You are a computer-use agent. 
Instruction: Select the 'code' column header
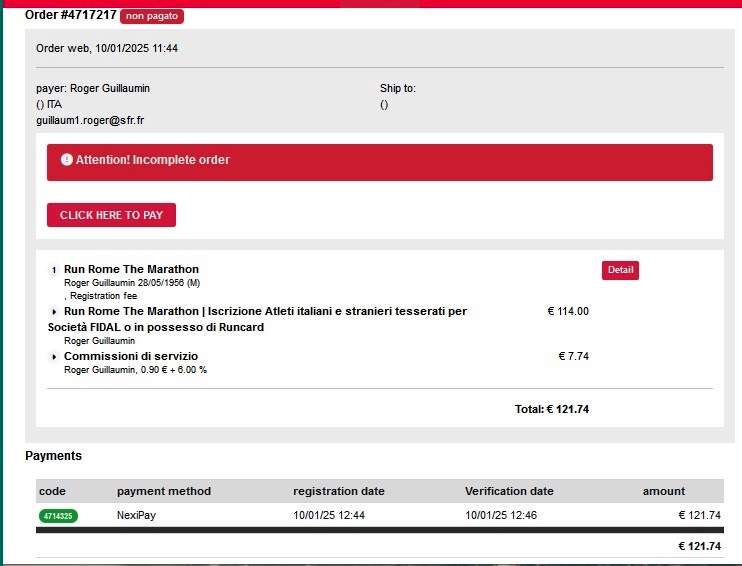point(52,491)
